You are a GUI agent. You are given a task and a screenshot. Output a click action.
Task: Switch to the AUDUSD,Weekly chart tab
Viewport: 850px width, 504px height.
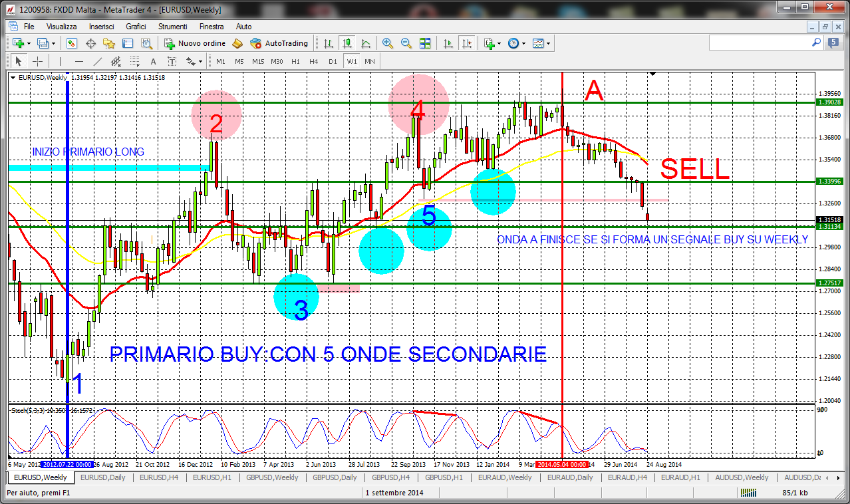coord(742,477)
